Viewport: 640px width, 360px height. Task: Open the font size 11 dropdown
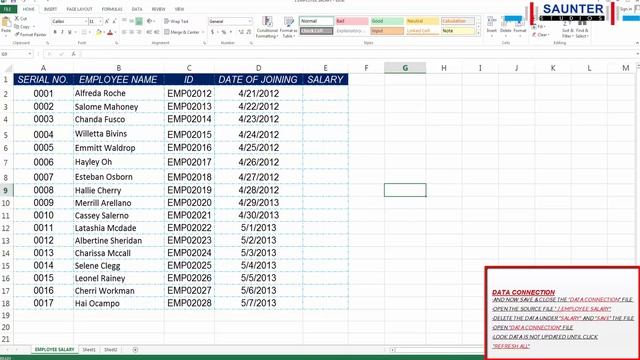(100, 21)
